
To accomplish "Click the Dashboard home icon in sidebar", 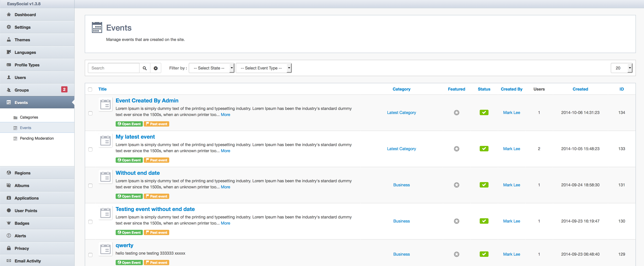I will point(9,14).
